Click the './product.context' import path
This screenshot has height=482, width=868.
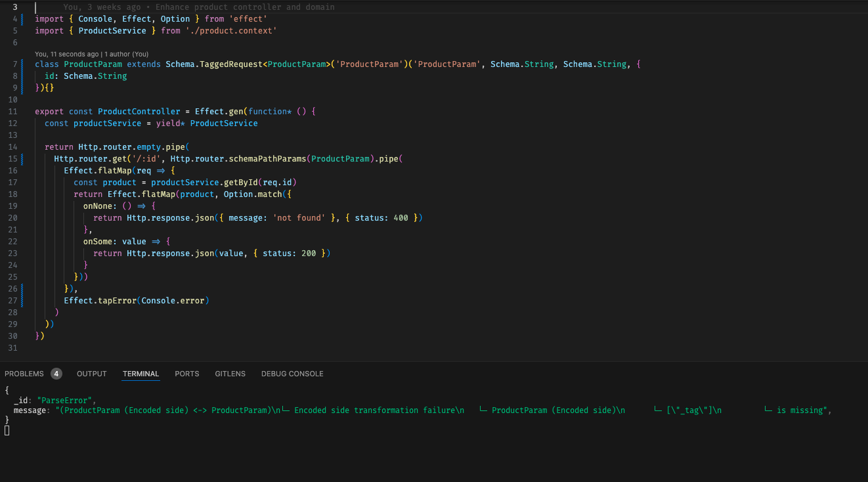click(230, 31)
